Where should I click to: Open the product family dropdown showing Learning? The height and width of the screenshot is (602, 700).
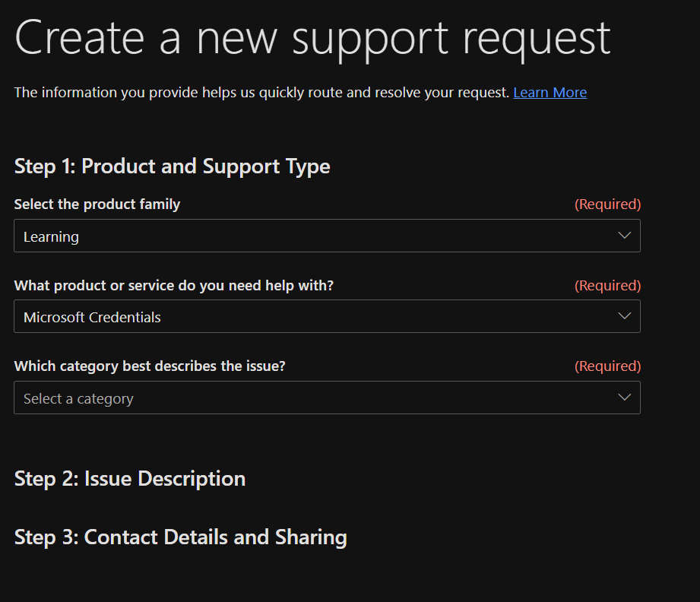(x=327, y=236)
